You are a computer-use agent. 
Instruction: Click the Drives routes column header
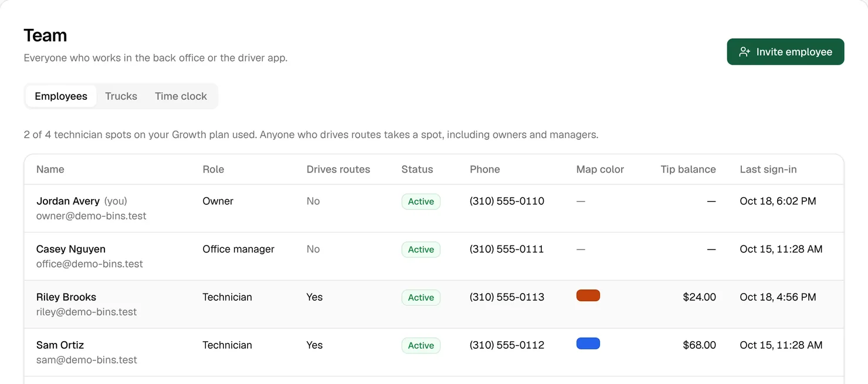[338, 169]
